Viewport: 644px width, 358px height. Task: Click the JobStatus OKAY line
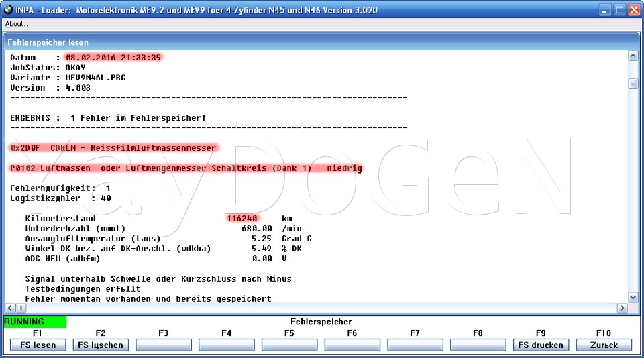click(48, 68)
